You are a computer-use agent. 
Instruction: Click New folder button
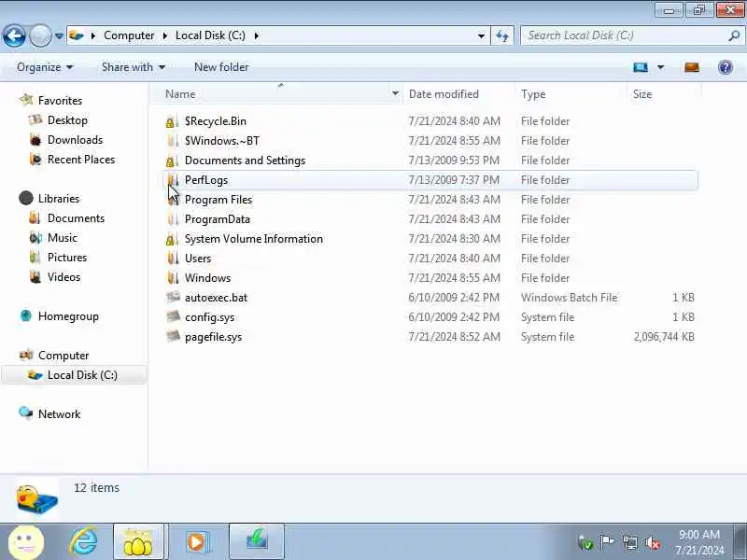click(x=221, y=67)
